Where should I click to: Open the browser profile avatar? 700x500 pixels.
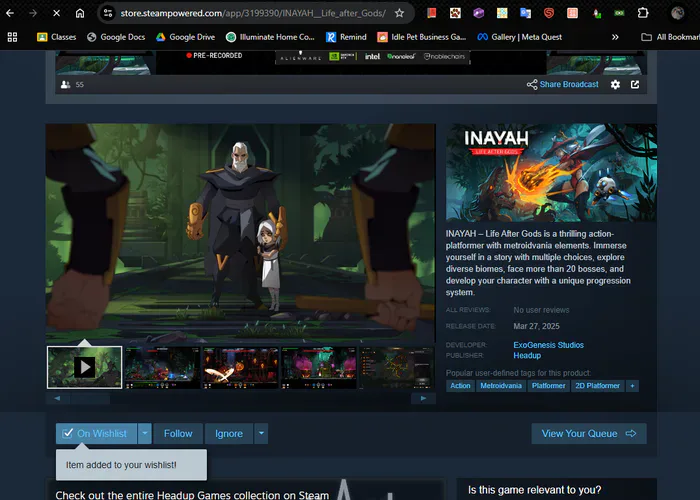tap(678, 13)
